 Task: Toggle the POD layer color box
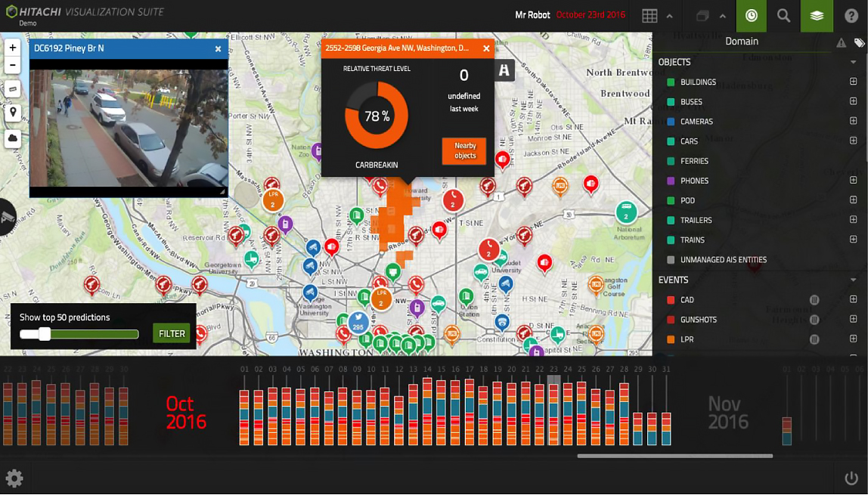click(671, 201)
